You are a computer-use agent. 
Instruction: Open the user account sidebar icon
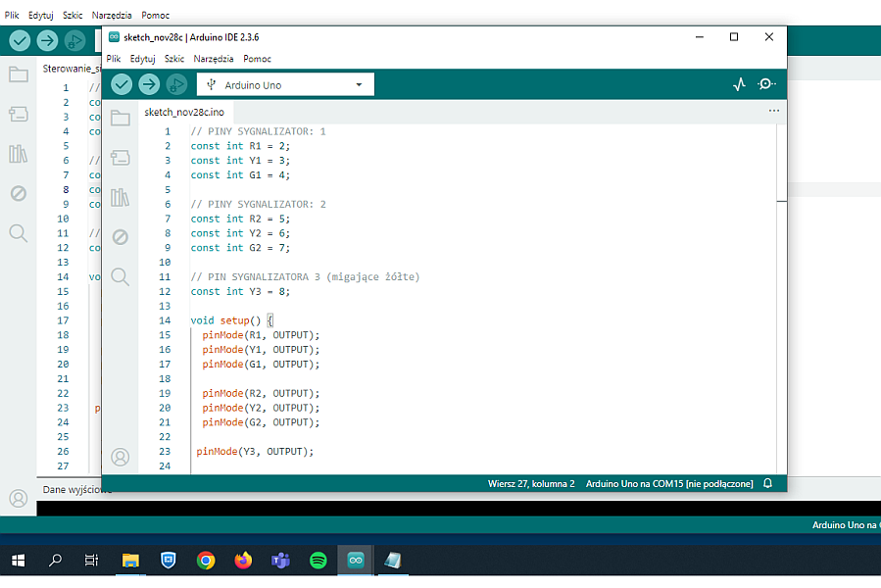pos(121,457)
